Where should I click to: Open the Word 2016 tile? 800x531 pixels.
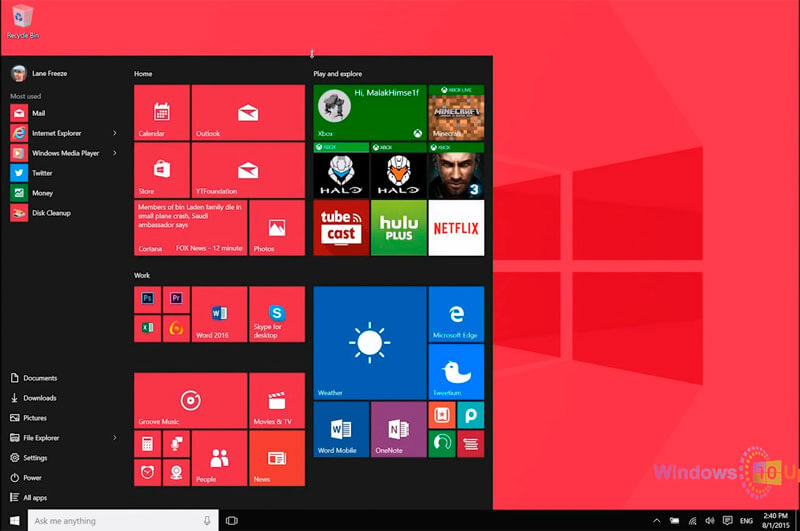coord(219,314)
